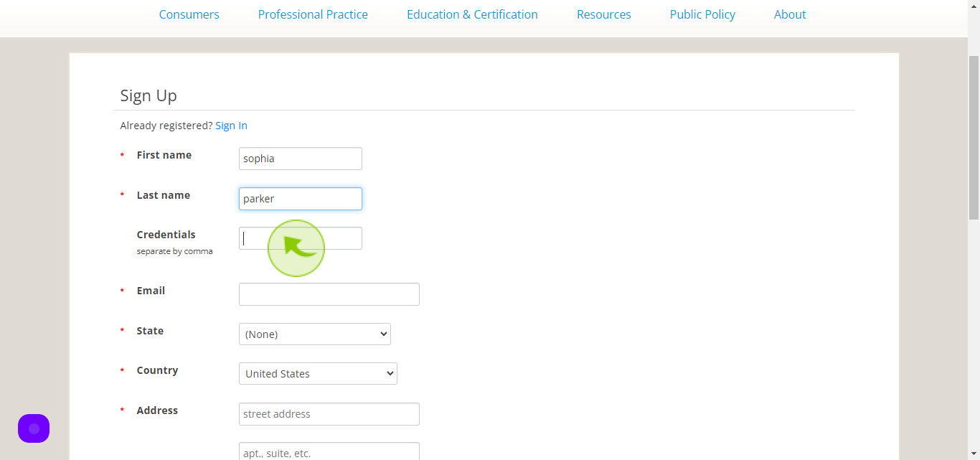Click the Email field label

click(x=151, y=291)
